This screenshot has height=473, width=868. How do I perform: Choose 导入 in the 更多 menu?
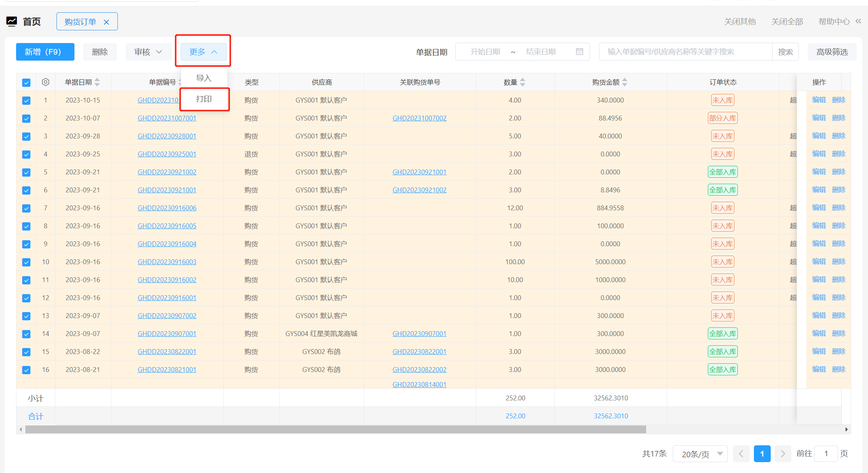point(204,78)
